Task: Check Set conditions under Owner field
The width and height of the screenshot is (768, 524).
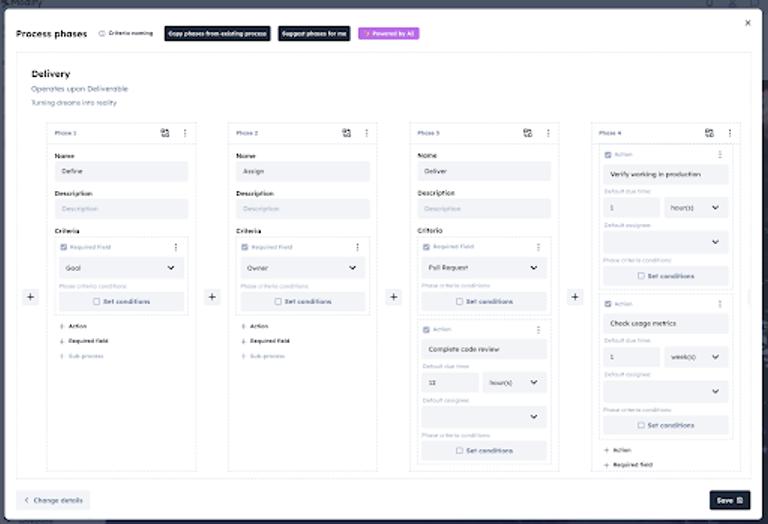Action: tap(278, 302)
